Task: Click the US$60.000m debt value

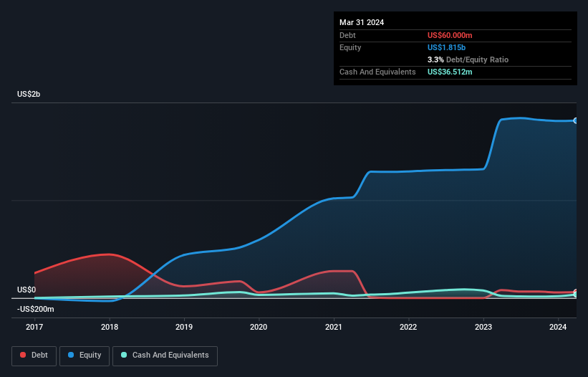Action: point(450,35)
